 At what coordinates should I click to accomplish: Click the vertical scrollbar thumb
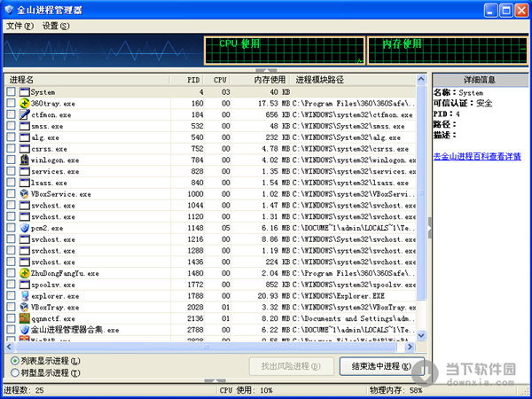[x=421, y=192]
